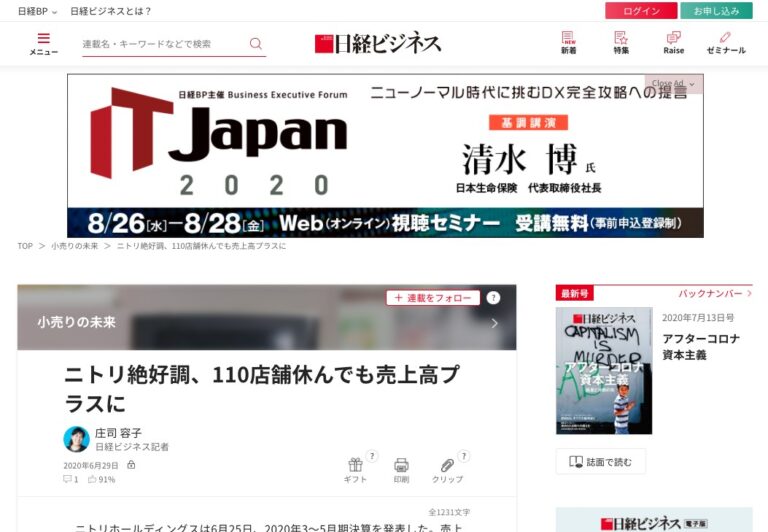Go to TOP breadcrumb

pyautogui.click(x=25, y=246)
